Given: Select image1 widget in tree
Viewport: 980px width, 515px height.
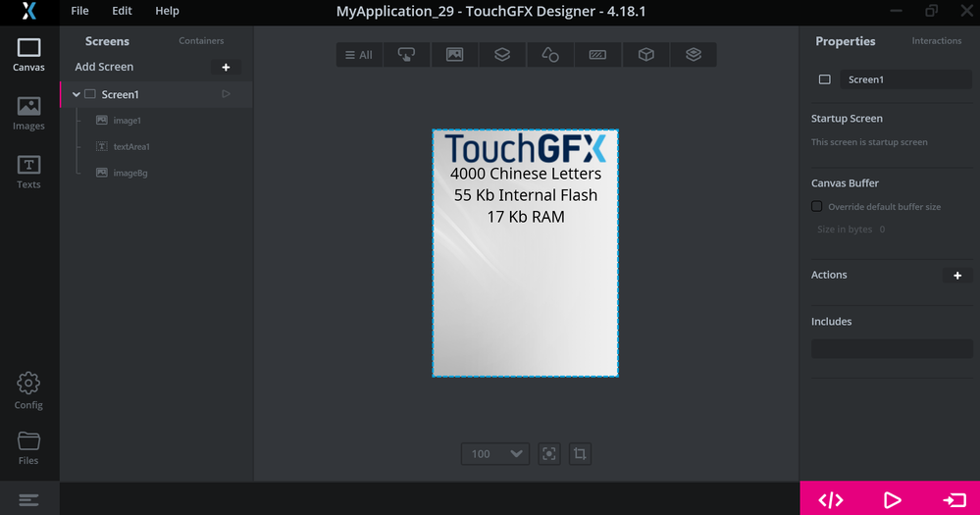Looking at the screenshot, I should [x=127, y=121].
